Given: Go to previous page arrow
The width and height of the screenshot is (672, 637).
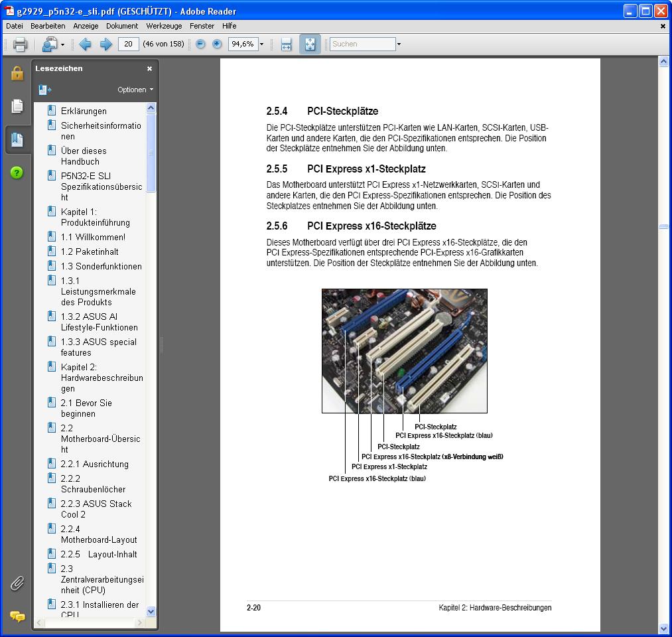Looking at the screenshot, I should pyautogui.click(x=86, y=44).
